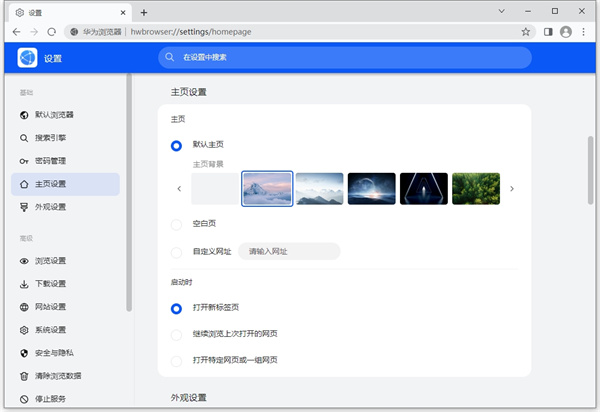This screenshot has width=600, height=412.
Task: Open the side panel icon in toolbar
Action: pyautogui.click(x=548, y=32)
